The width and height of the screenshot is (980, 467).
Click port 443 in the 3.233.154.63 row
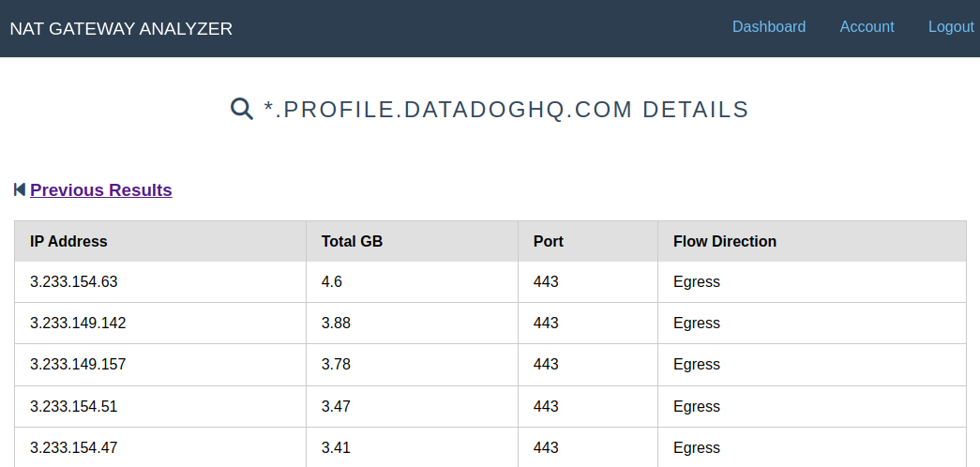[x=546, y=282]
